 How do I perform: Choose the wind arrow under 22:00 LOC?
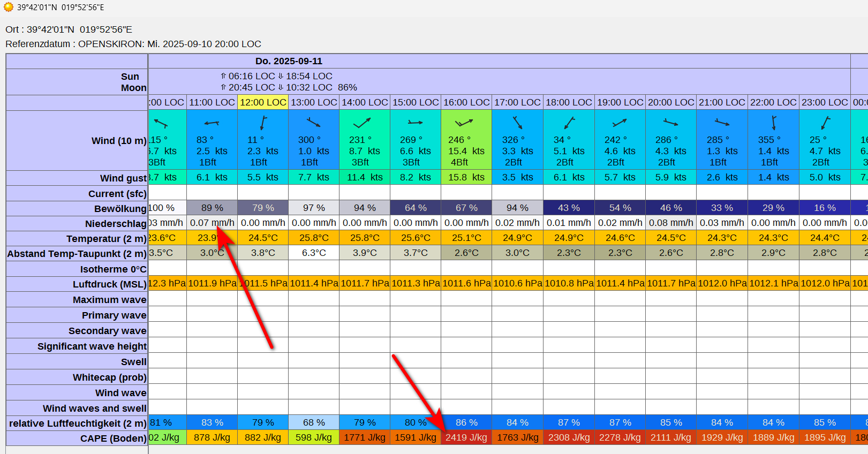pyautogui.click(x=773, y=123)
